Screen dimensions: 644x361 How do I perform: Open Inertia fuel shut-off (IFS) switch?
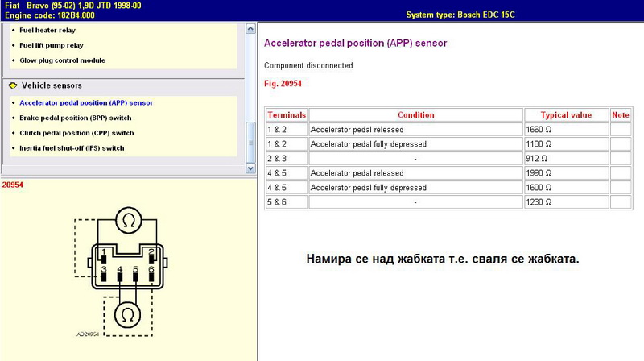[72, 148]
